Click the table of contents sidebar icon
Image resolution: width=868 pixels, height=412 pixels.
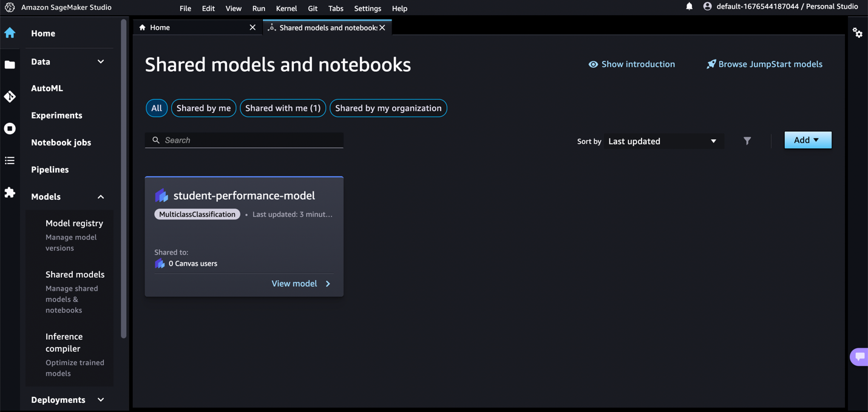coord(10,160)
